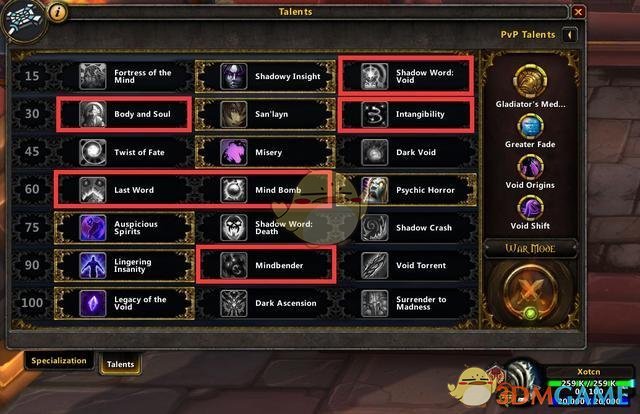Select the Legacy of the Void icon
Screen dimensions: 640x414
pyautogui.click(x=93, y=303)
